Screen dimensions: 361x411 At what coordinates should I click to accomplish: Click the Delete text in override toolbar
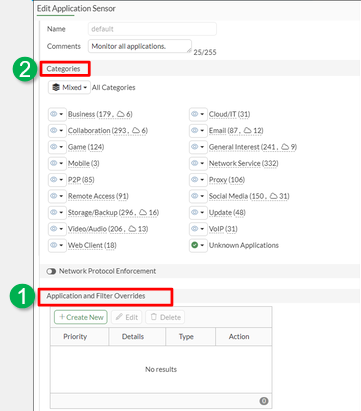coord(170,317)
